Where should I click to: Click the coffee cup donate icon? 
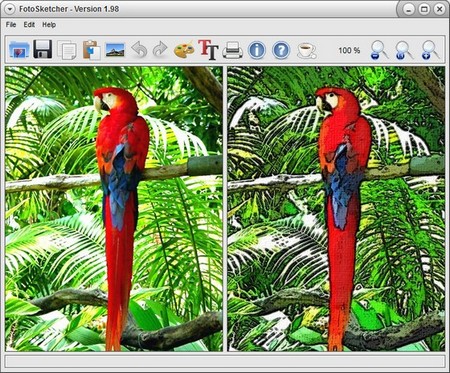point(306,50)
